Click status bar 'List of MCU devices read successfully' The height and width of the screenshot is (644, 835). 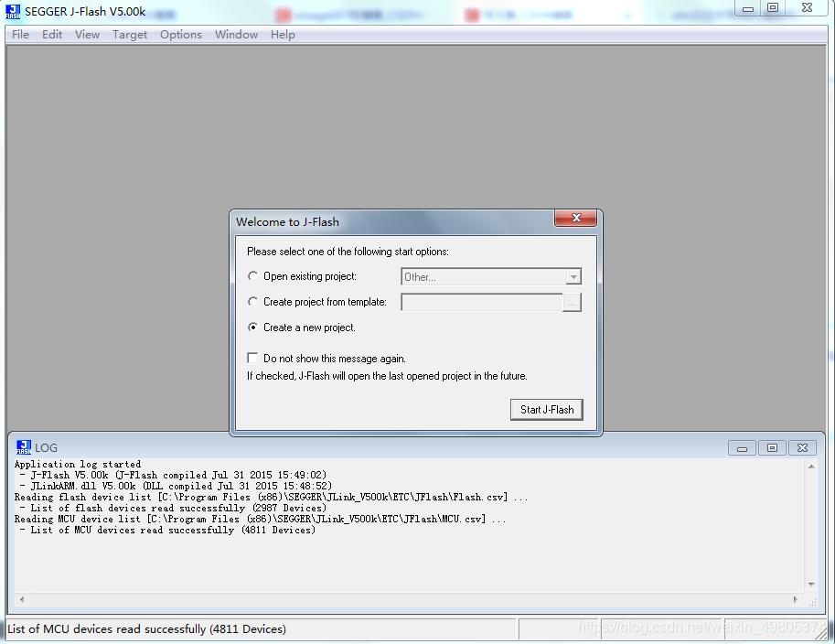pos(147,629)
